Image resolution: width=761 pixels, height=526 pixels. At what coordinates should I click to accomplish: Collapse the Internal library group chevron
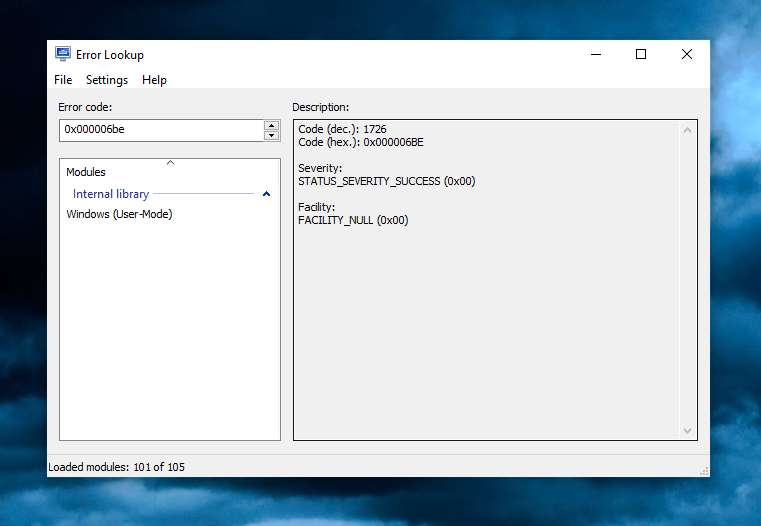266,194
